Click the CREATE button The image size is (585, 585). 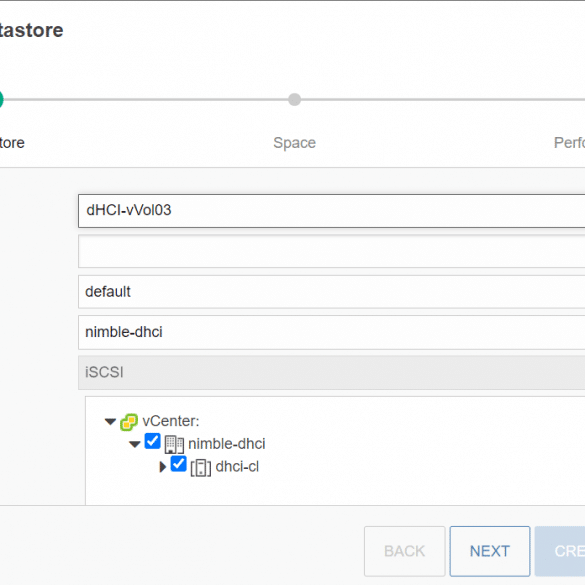pyautogui.click(x=560, y=551)
